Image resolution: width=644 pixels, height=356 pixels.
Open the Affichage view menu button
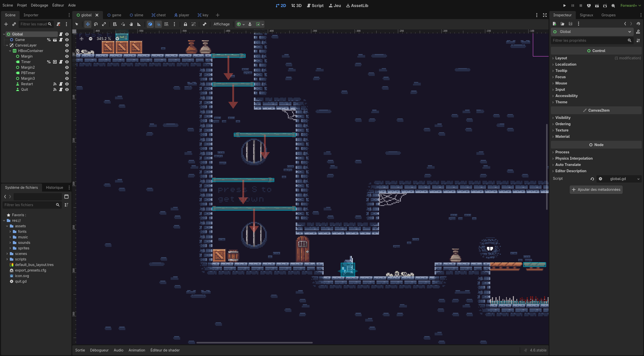pos(221,24)
